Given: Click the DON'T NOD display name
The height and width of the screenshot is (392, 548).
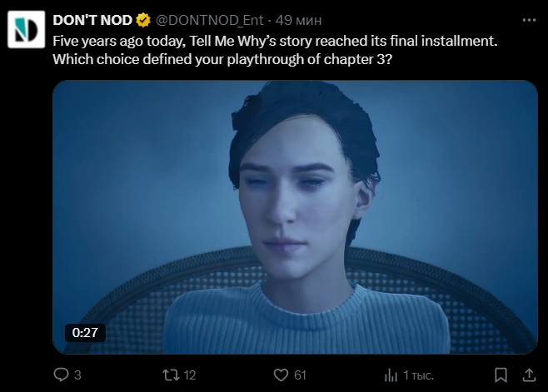Looking at the screenshot, I should click(92, 20).
